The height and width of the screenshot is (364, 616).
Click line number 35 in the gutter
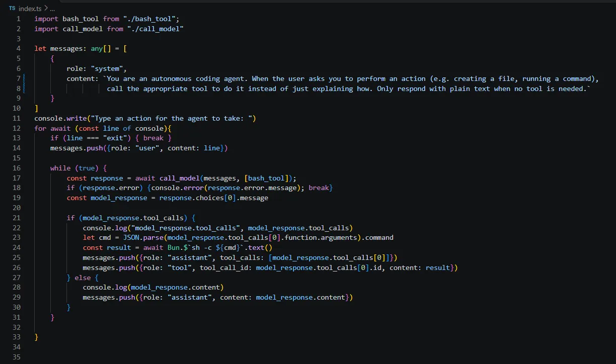pos(17,357)
